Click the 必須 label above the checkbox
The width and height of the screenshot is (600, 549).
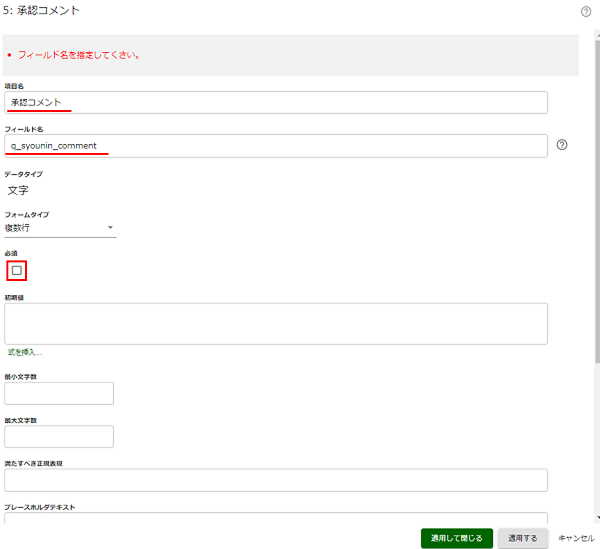10,254
